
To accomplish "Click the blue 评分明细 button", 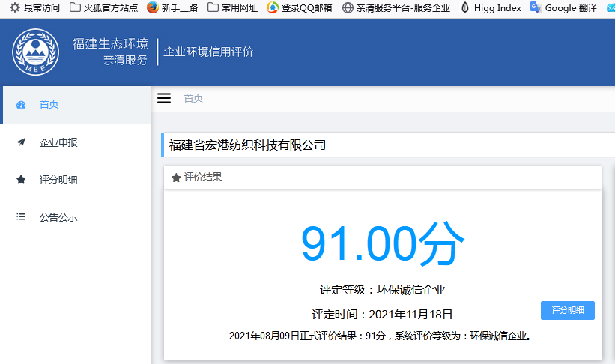I will click(x=567, y=310).
